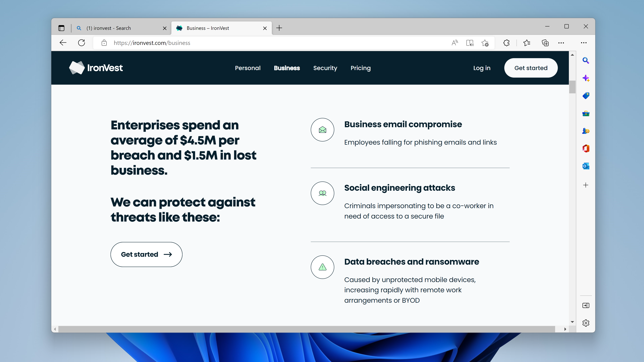Open the Pricing navigation menu item

coord(360,68)
